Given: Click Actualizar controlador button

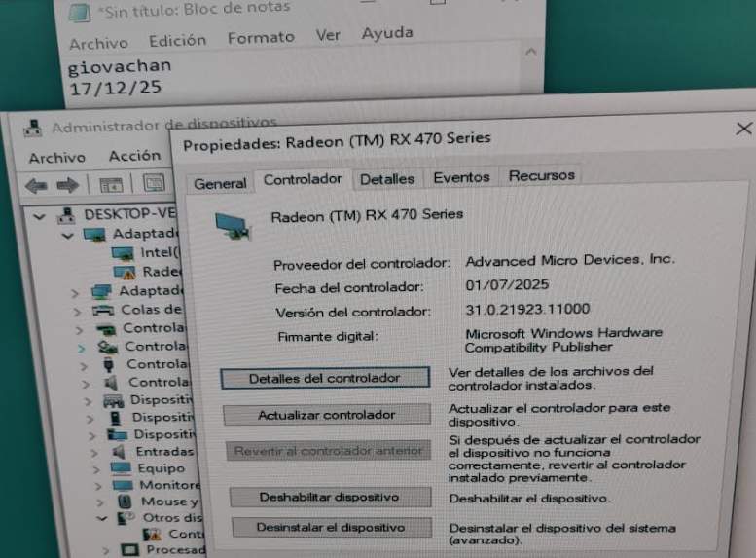Looking at the screenshot, I should coord(327,415).
